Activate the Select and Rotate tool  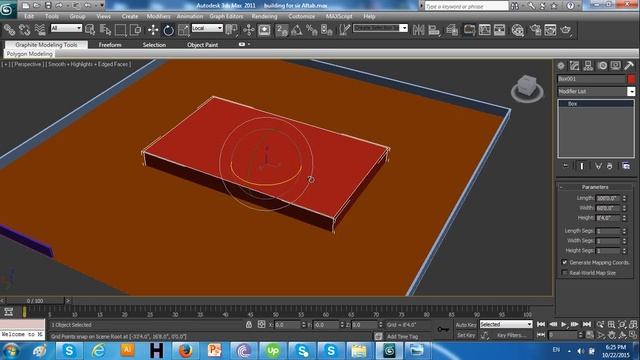[168, 30]
